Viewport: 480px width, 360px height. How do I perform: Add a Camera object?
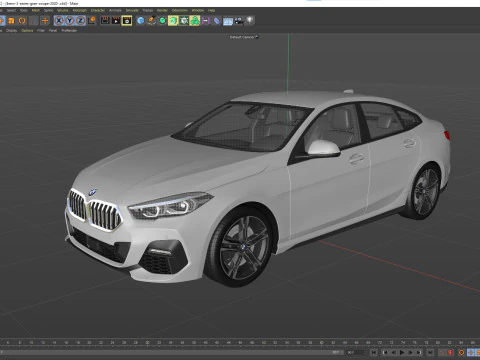point(239,21)
